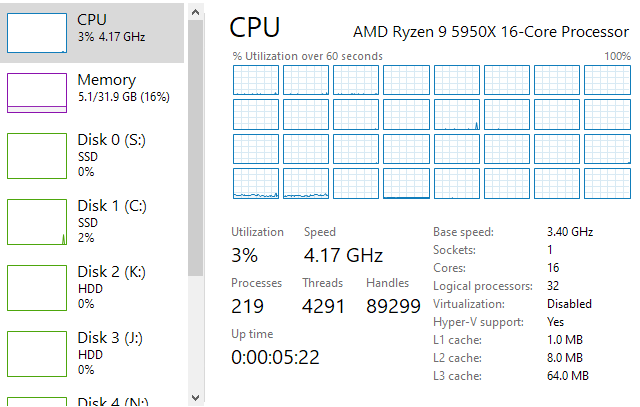640x407 pixels.
Task: Switch to the Memory sidebar item label
Action: 107,79
